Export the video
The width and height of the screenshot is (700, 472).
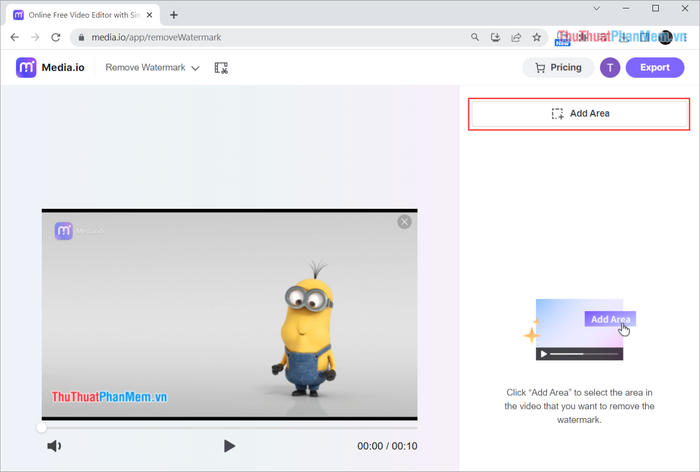click(655, 67)
